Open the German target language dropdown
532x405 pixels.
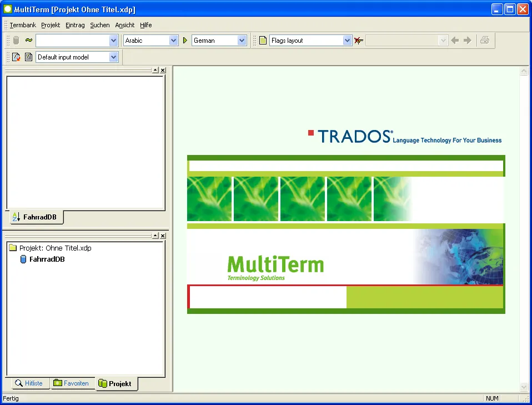tap(242, 41)
